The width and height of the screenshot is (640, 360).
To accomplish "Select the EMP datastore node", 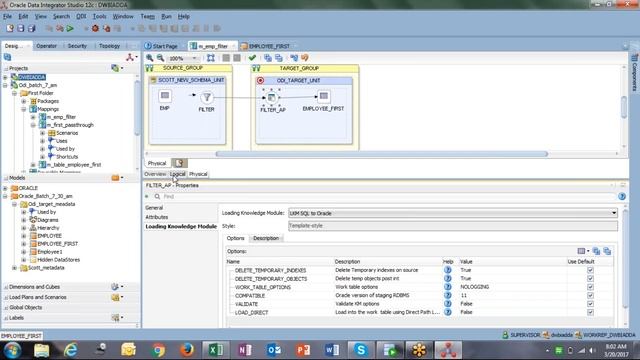I will pos(165,96).
